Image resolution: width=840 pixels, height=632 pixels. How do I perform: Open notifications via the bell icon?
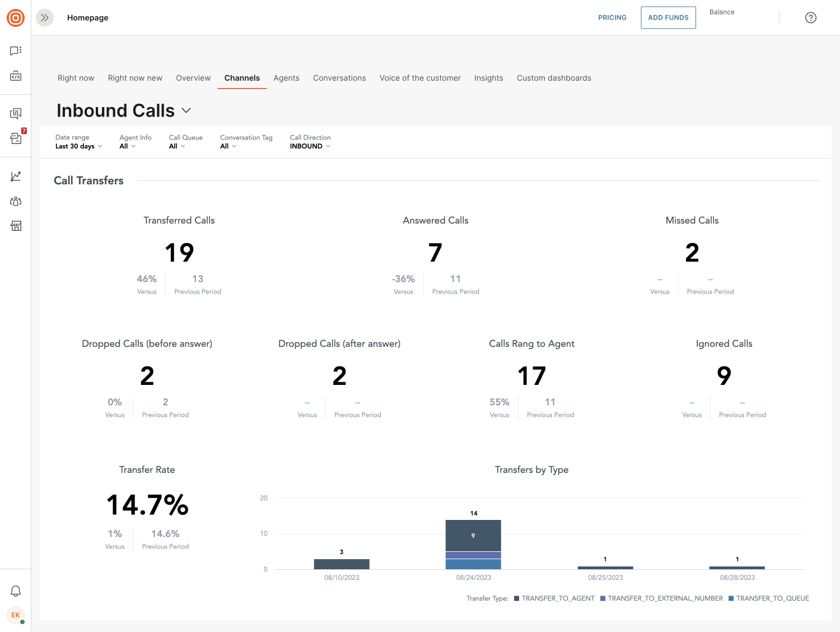(15, 591)
